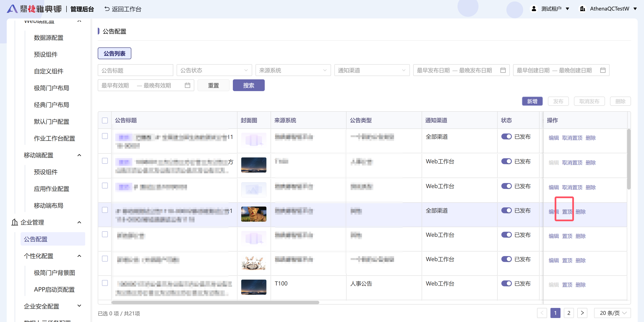
Task: Click the horizontal table scrollbar
Action: click(x=215, y=302)
